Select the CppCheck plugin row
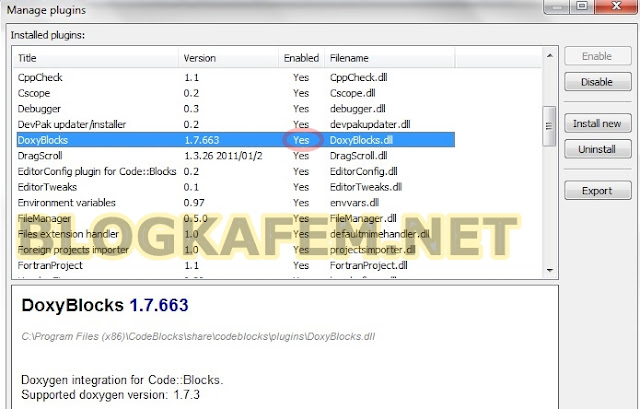Image resolution: width=640 pixels, height=409 pixels. pyautogui.click(x=236, y=78)
